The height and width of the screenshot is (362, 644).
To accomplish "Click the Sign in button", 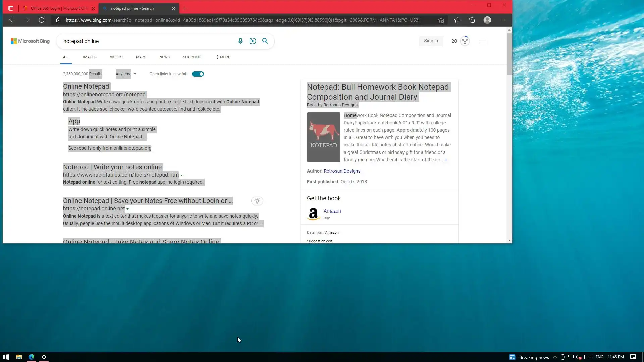I will (x=431, y=41).
